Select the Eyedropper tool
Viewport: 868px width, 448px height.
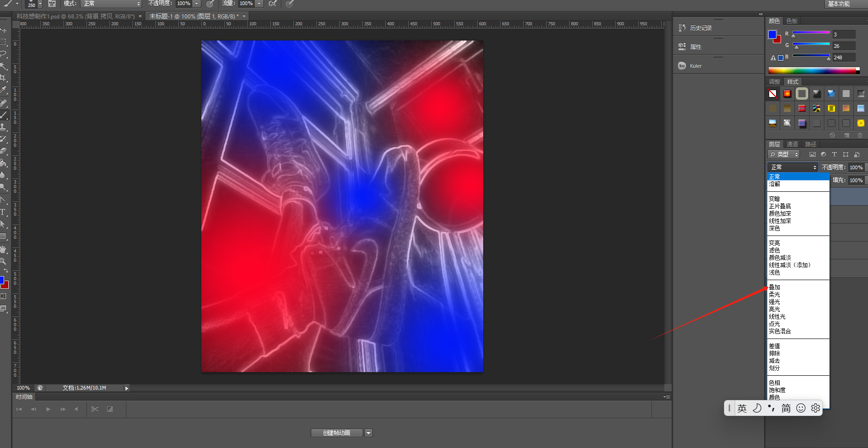click(x=4, y=90)
